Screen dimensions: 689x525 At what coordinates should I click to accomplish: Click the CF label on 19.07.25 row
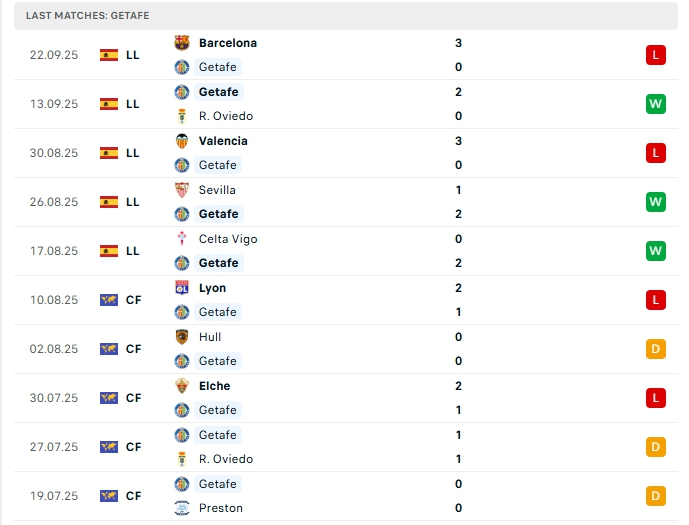point(133,496)
